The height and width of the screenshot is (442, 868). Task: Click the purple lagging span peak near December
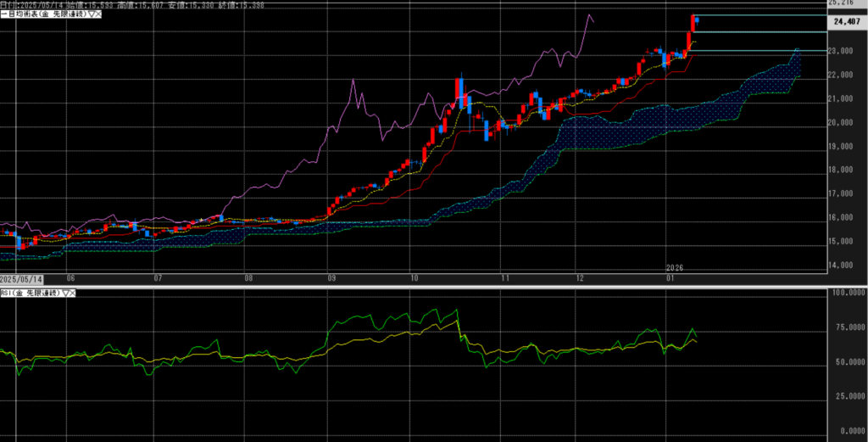(588, 14)
